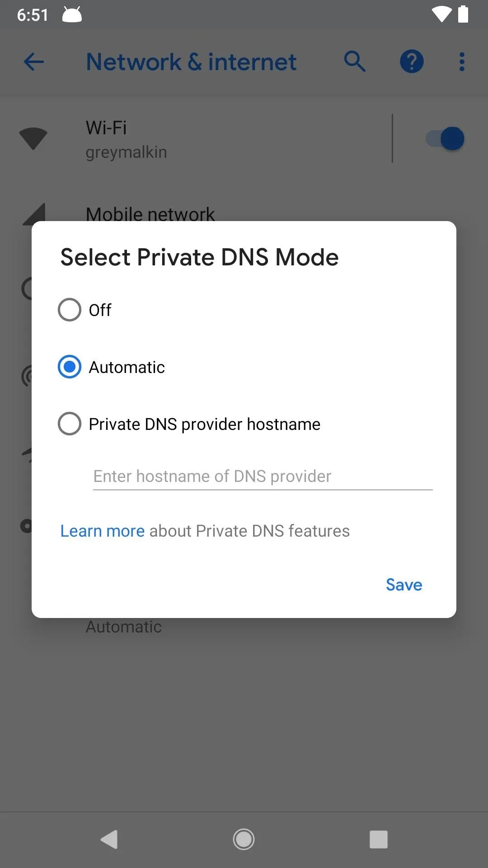
Task: Open the help question mark icon
Action: coord(412,61)
